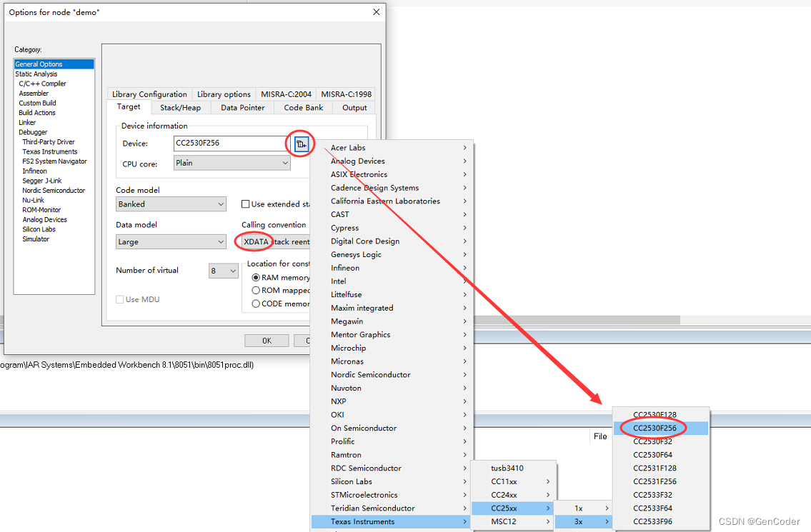Image resolution: width=811 pixels, height=532 pixels.
Task: Open the MISRA-C:1998 tab
Action: coord(346,94)
